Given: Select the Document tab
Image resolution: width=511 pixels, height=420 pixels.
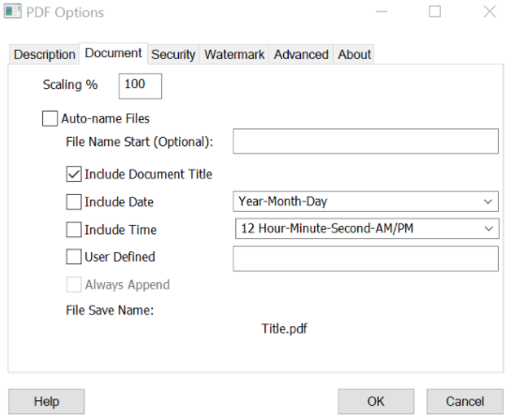Looking at the screenshot, I should point(113,53).
